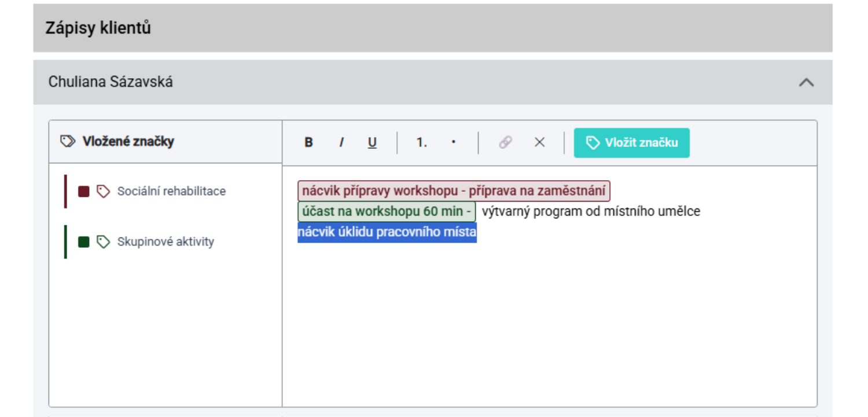Viewport: 868px width, 417px height.
Task: Underline text using the U icon
Action: tap(372, 142)
